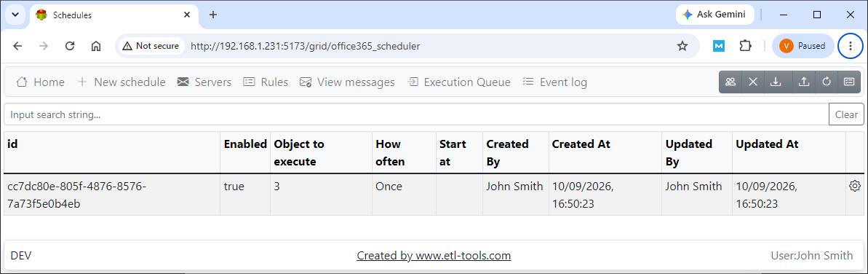Screen dimensions: 868x274
Task: Open View messages
Action: (347, 82)
